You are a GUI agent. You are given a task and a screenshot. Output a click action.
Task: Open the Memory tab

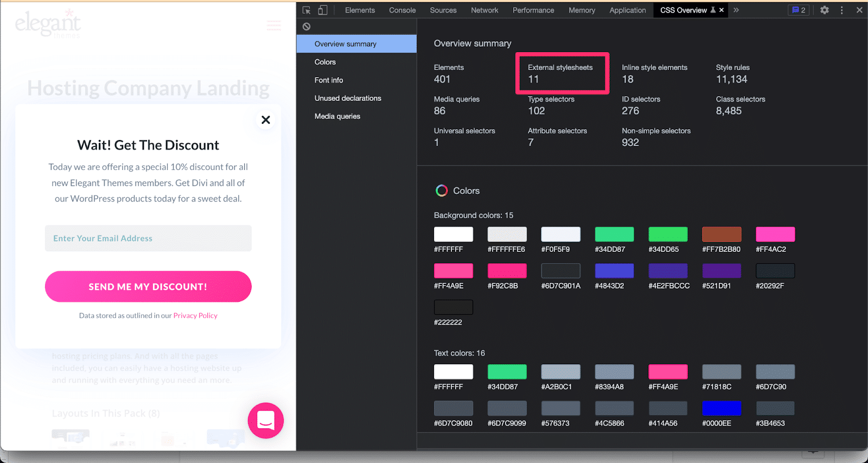(582, 10)
